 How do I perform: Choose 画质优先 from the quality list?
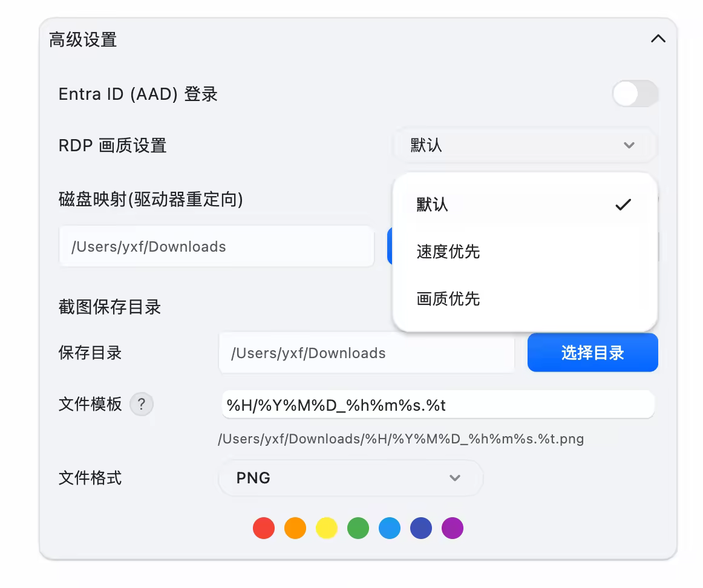pos(525,298)
